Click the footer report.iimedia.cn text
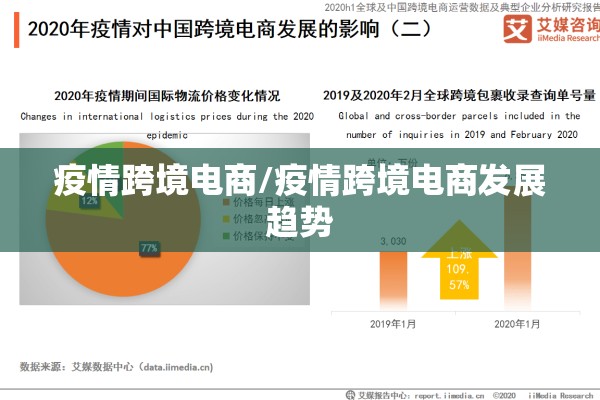Viewport: 600px width, 400px height. (x=449, y=395)
